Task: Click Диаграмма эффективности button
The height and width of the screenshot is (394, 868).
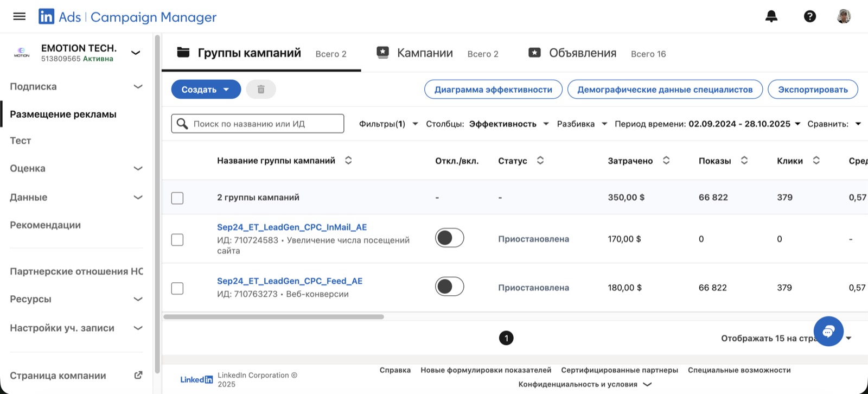Action: pyautogui.click(x=493, y=90)
